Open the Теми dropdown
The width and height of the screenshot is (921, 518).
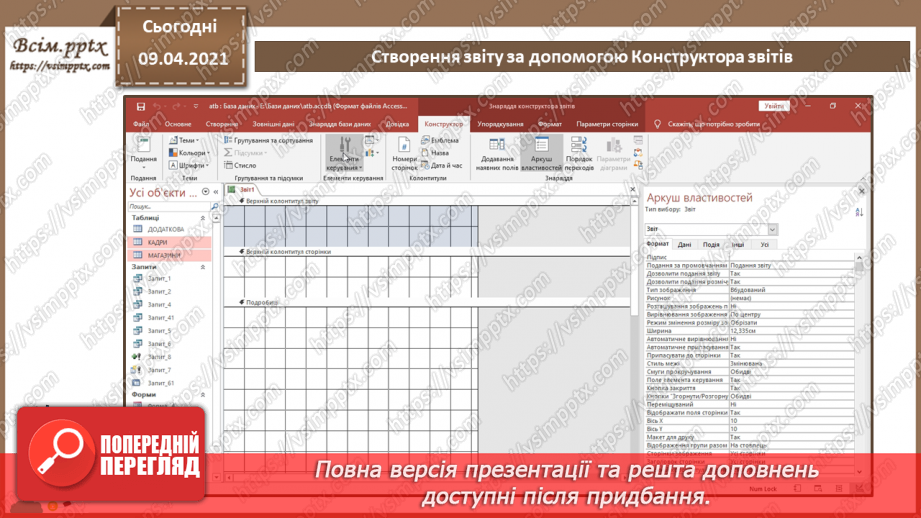(x=184, y=140)
